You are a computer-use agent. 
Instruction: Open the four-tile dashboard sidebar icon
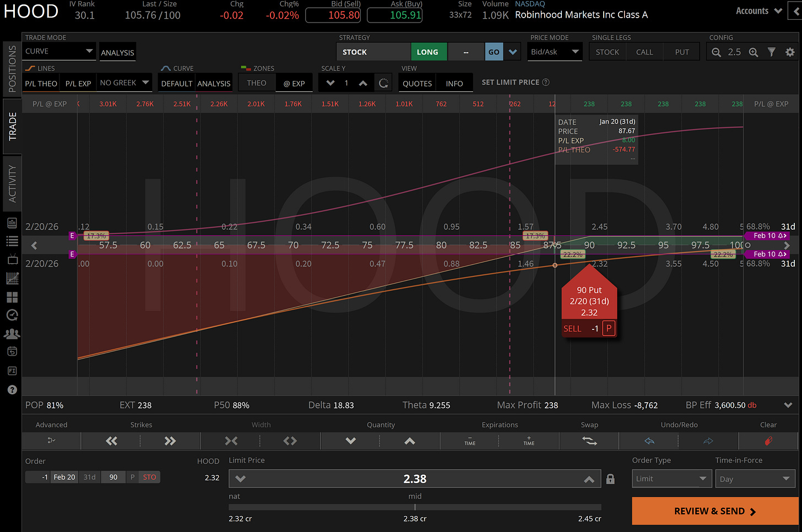(x=12, y=297)
